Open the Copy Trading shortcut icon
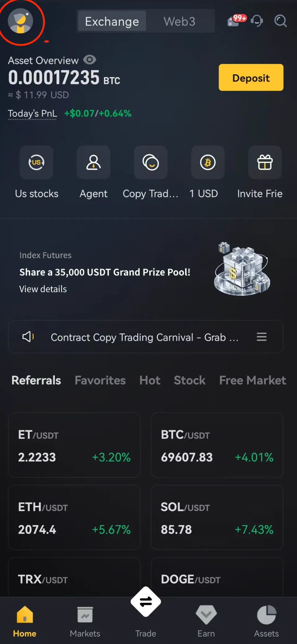Screen dimensions: 297x644 tap(151, 162)
